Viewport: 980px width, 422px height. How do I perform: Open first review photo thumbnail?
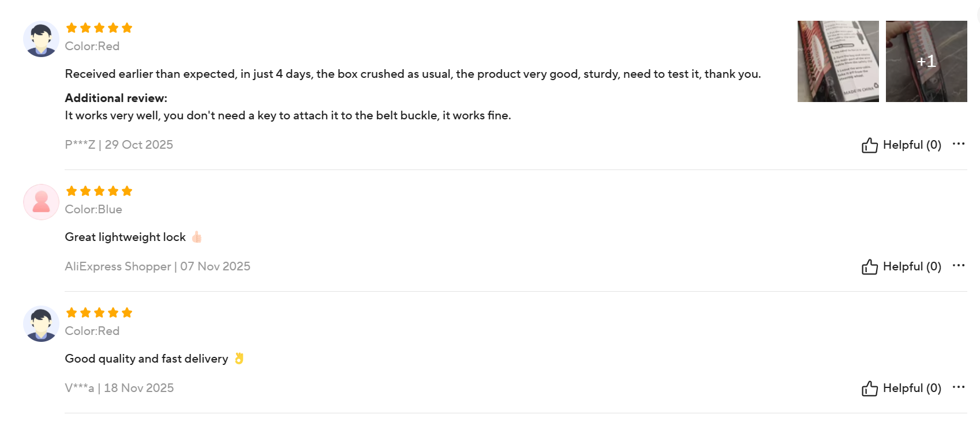838,62
